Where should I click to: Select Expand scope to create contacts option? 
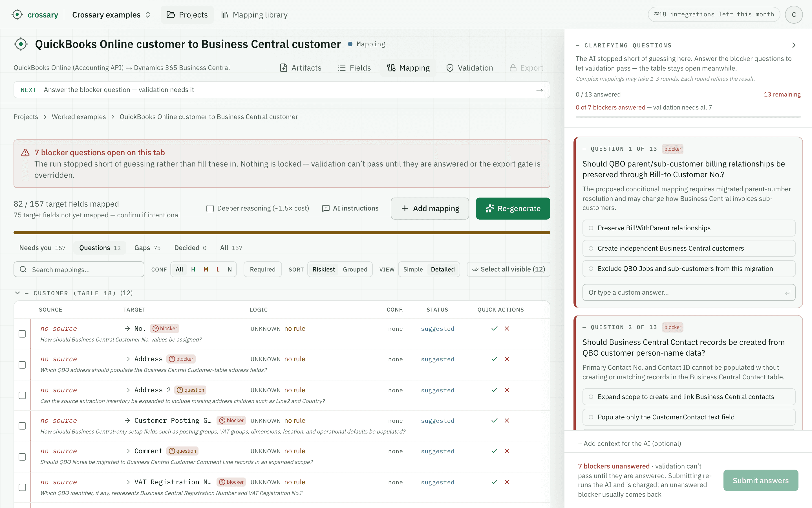[689, 397]
